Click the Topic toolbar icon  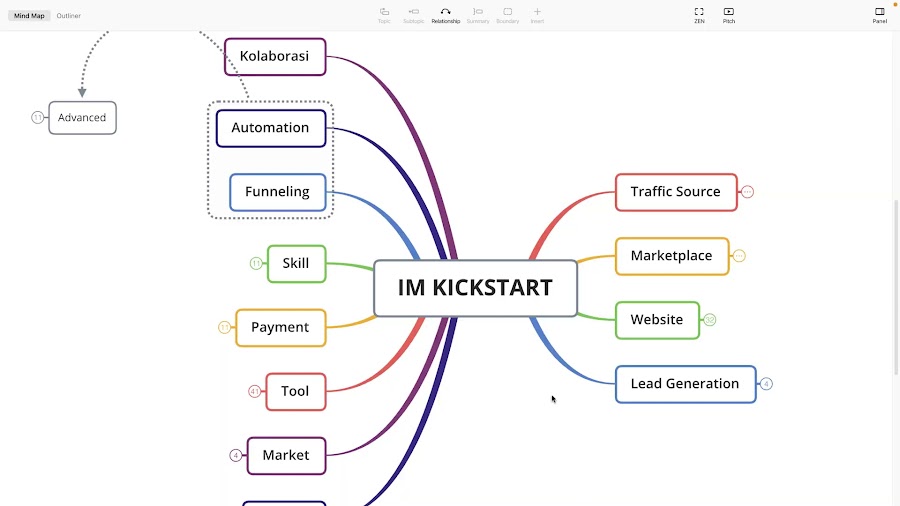coord(384,15)
